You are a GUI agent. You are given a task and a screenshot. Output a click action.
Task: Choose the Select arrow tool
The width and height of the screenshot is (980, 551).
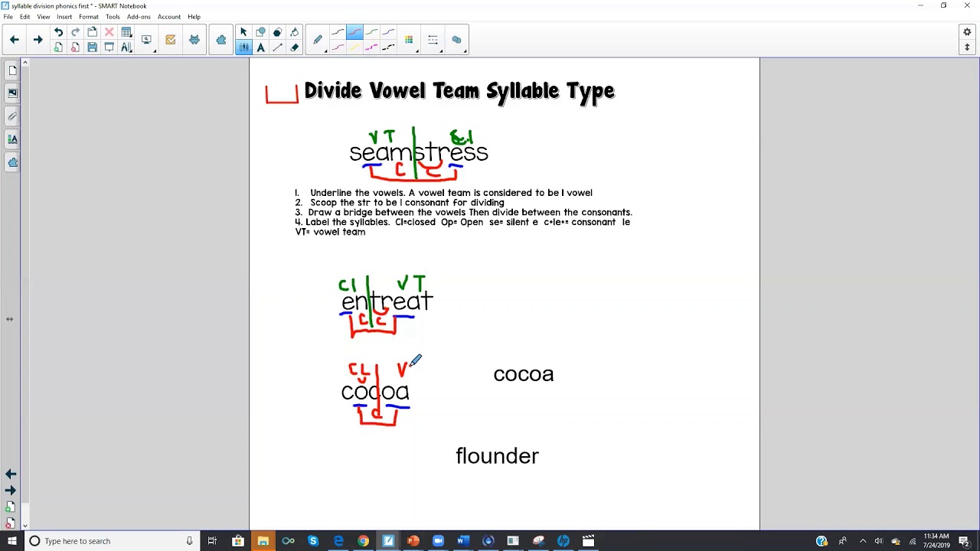[243, 32]
